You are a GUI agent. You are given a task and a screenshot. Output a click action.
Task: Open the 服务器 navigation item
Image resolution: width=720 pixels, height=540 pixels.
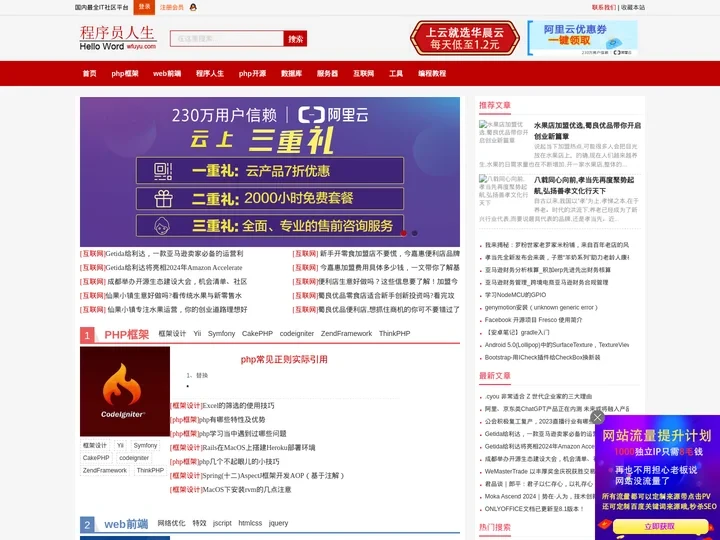[x=327, y=73]
